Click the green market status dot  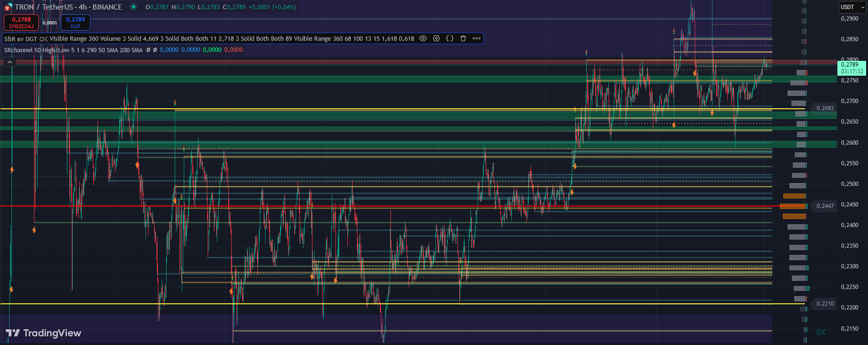pos(134,7)
